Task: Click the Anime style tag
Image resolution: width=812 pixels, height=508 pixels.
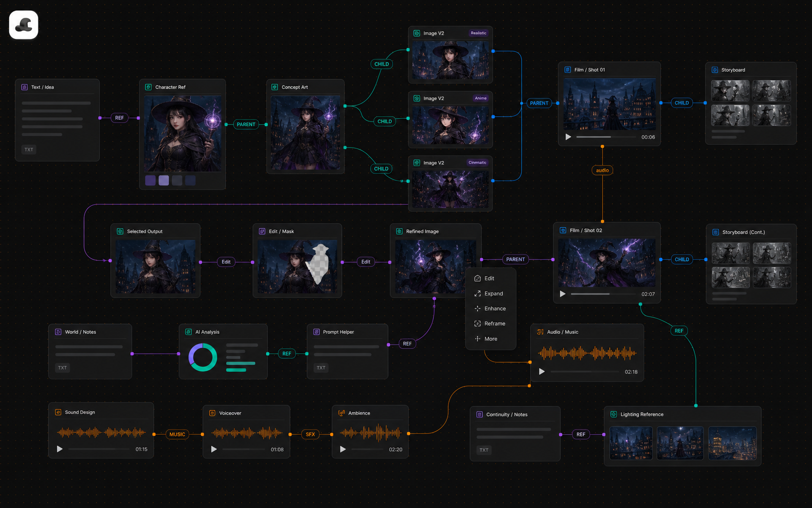Action: (x=481, y=98)
